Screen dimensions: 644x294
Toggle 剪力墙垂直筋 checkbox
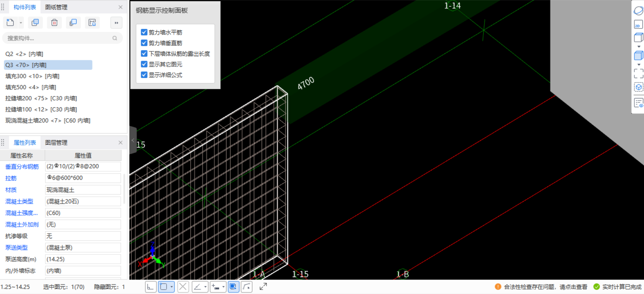[x=144, y=43]
